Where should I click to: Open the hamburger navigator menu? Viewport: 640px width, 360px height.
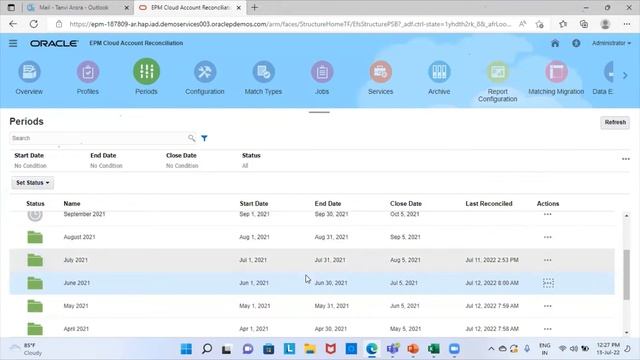(x=13, y=43)
